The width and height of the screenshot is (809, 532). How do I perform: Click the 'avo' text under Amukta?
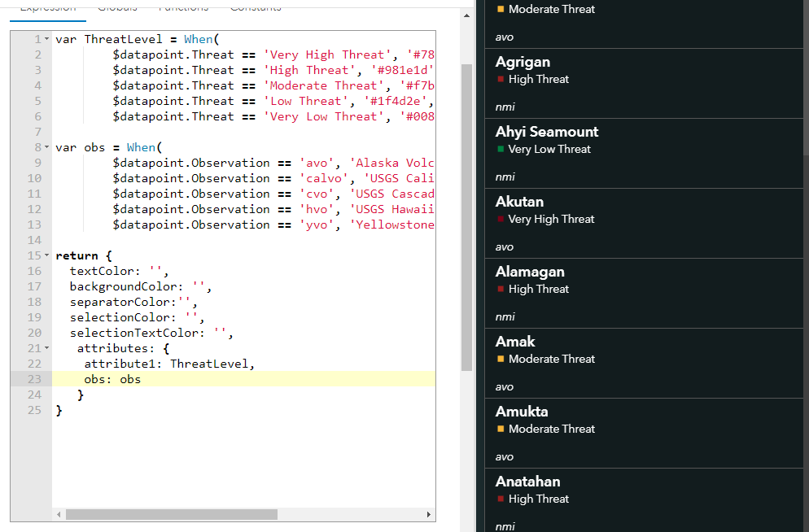coord(504,456)
